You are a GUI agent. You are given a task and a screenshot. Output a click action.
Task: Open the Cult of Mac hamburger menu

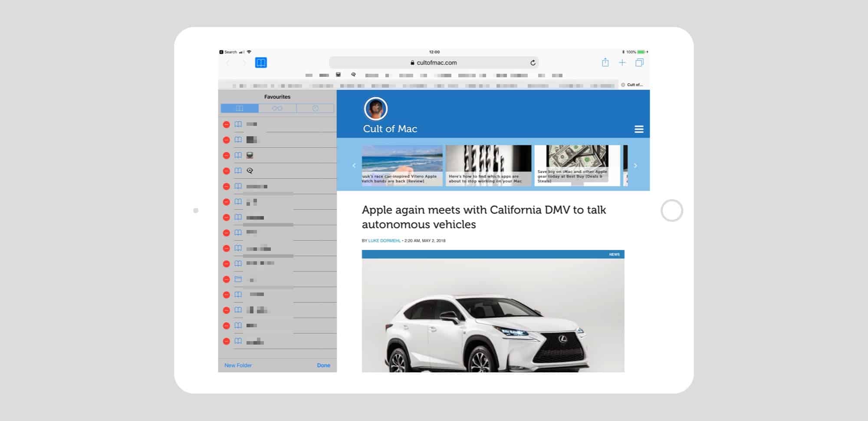(639, 129)
